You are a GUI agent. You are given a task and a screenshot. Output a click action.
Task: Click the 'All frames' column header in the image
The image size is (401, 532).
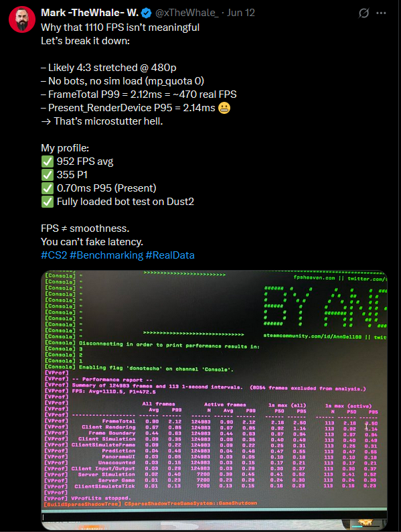(x=159, y=404)
